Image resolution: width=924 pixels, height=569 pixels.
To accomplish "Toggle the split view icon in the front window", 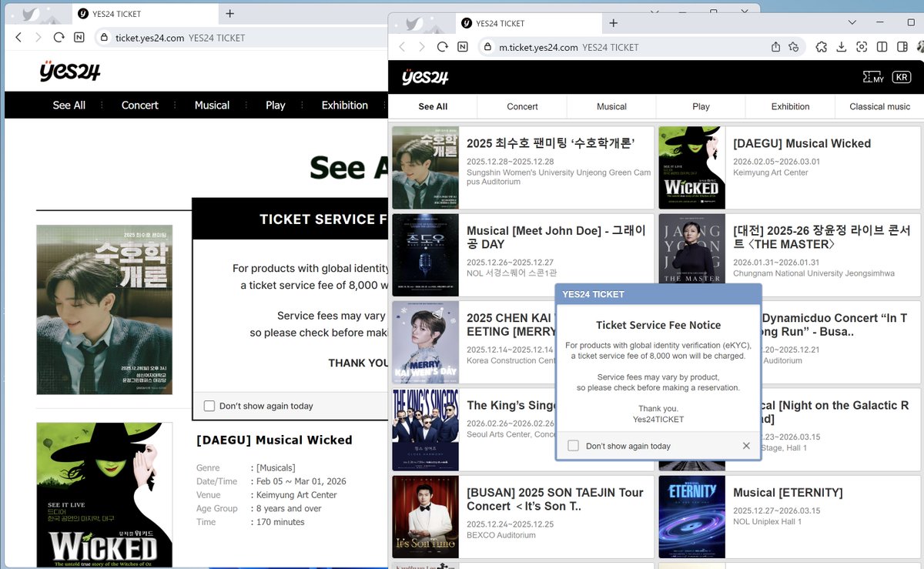I will [882, 47].
